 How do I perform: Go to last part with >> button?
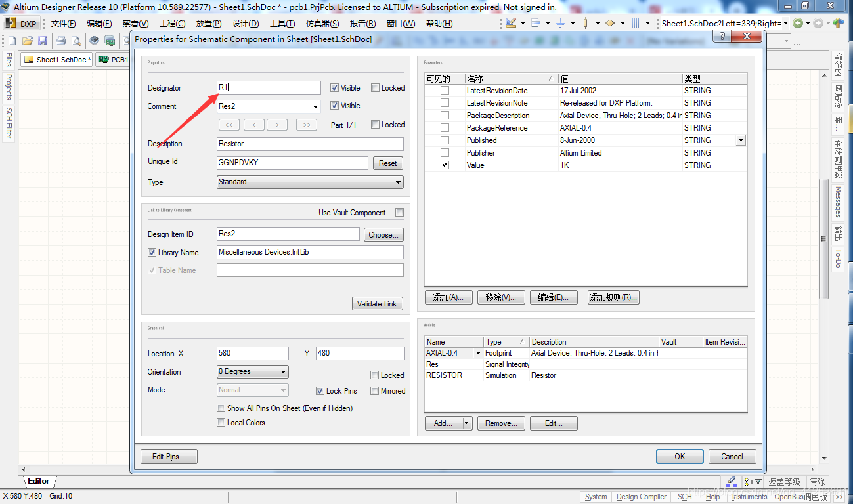[x=307, y=125]
